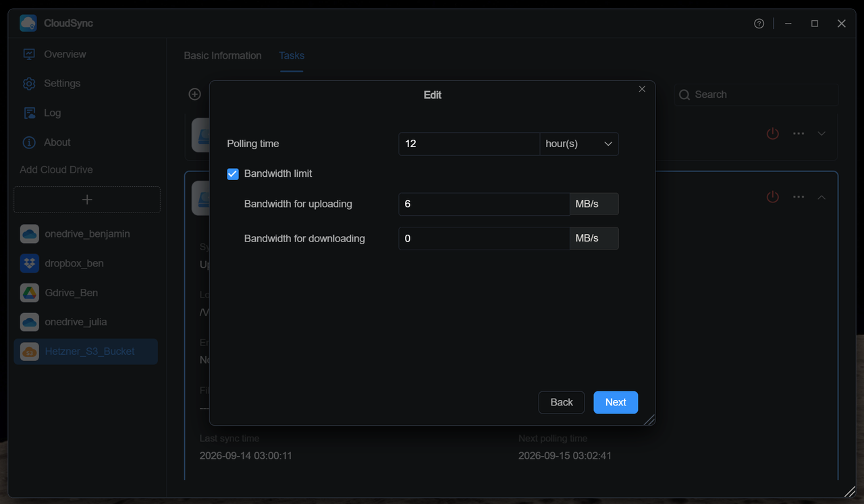Click the Back button in Edit dialog
This screenshot has width=864, height=504.
click(562, 402)
